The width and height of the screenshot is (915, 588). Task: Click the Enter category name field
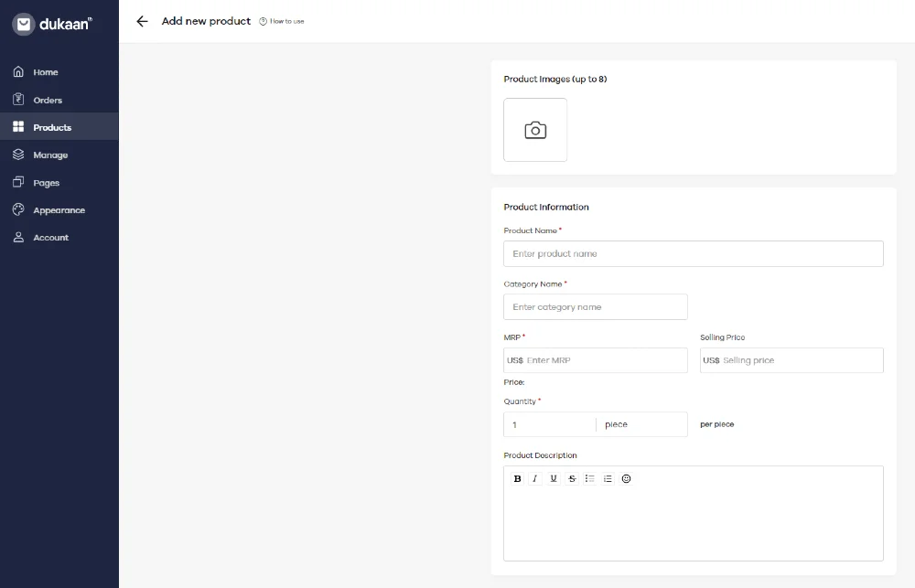596,306
